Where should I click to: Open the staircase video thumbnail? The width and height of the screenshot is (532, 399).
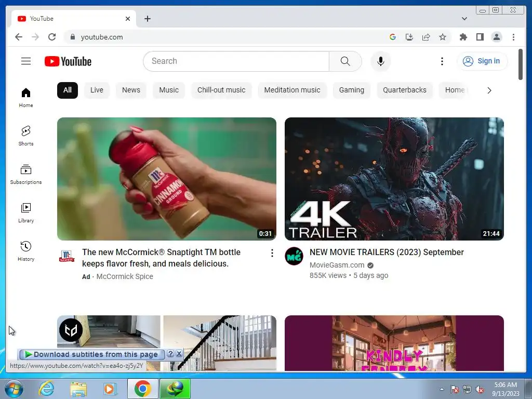click(167, 343)
